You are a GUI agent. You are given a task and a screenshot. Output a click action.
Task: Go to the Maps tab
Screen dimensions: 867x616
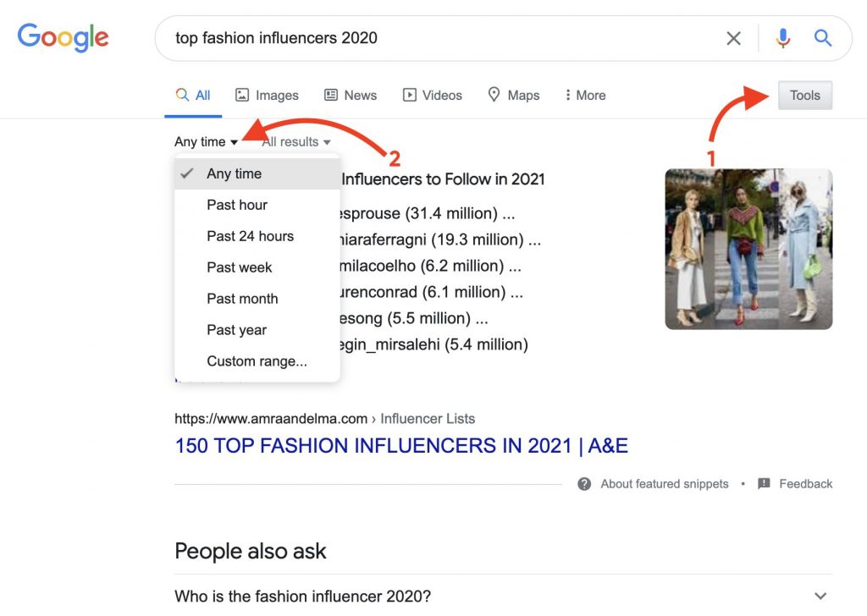(514, 96)
